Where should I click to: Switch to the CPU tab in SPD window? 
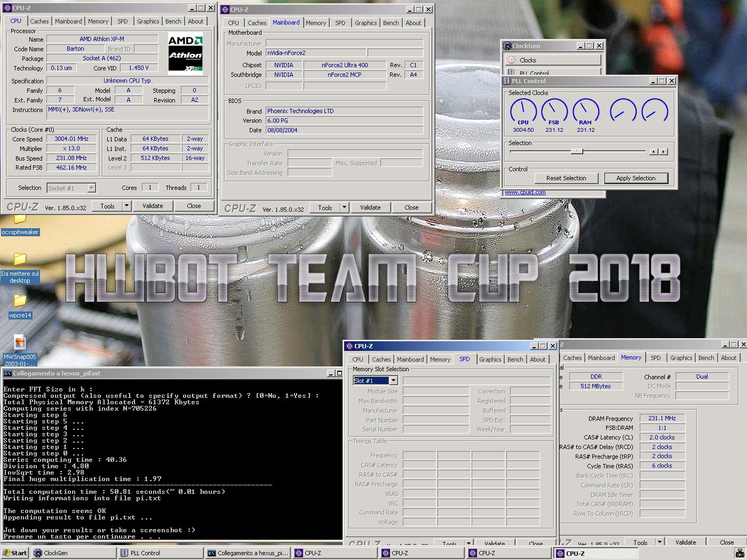(x=357, y=359)
